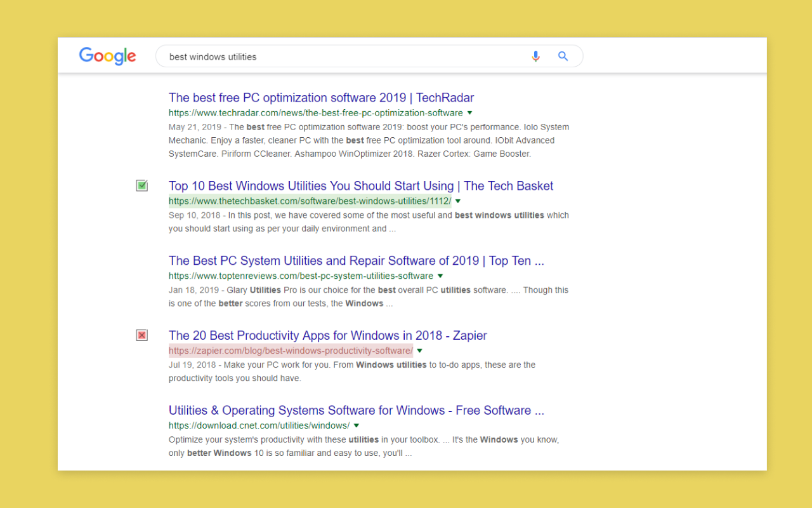
Task: Open the CNET Utilities & Operating Systems link
Action: point(356,410)
